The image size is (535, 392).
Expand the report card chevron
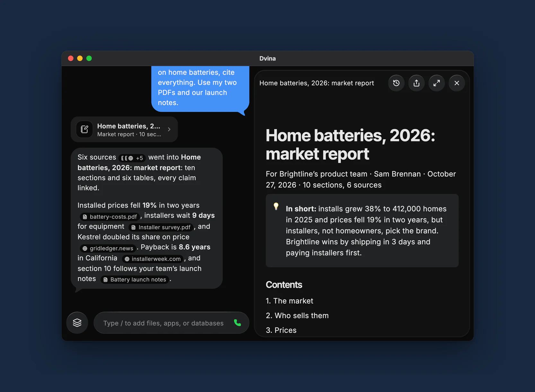pyautogui.click(x=169, y=129)
